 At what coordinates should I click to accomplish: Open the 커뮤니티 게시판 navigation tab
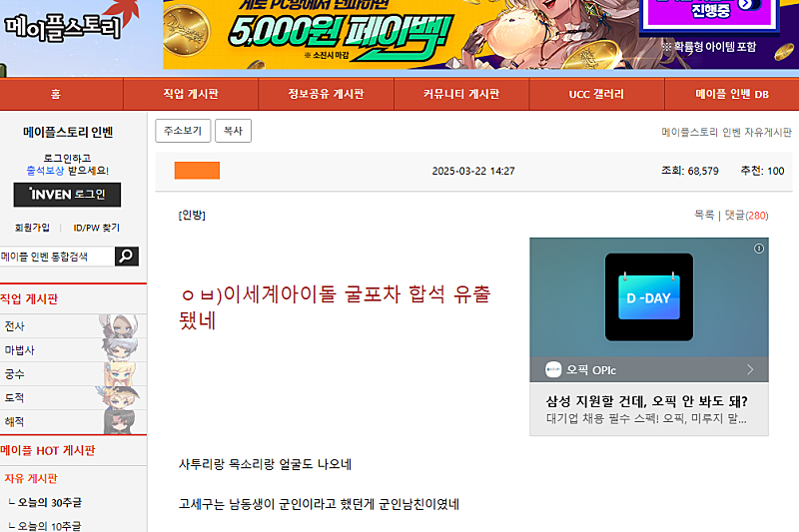(461, 94)
